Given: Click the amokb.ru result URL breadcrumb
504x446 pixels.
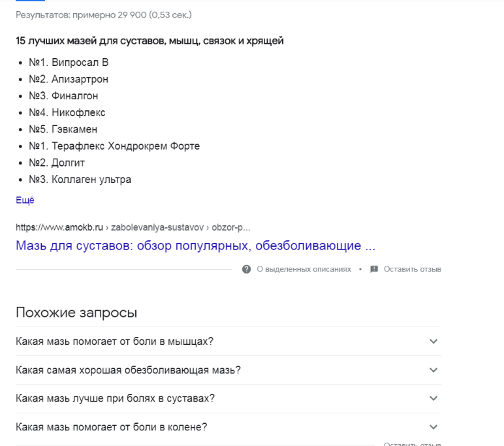Looking at the screenshot, I should tap(133, 227).
